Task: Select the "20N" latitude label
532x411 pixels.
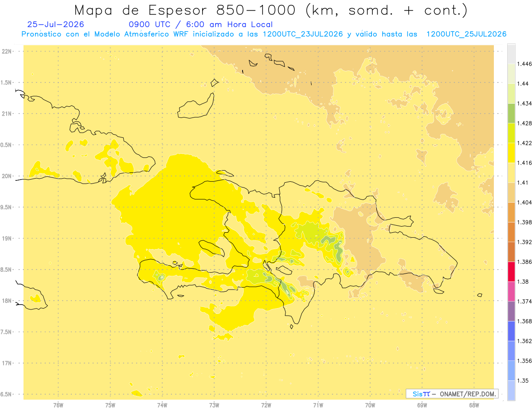Action: [x=7, y=176]
